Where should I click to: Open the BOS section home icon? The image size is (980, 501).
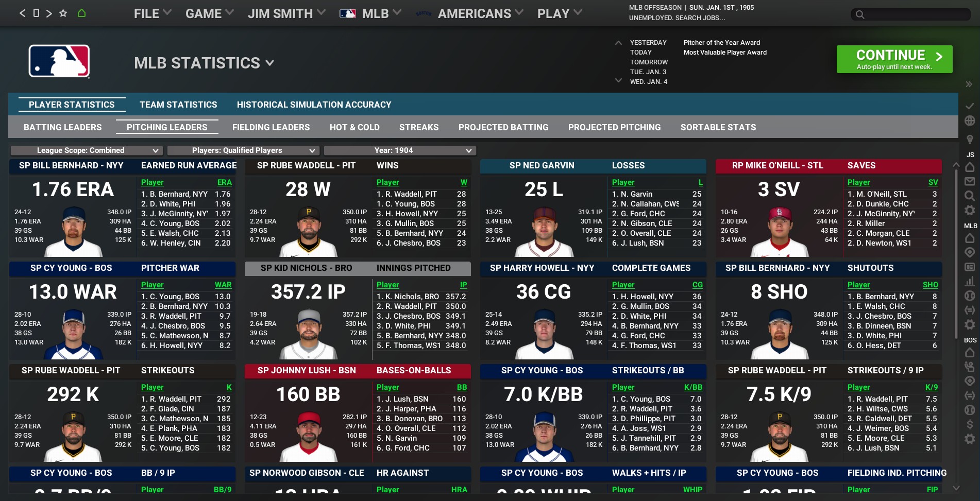(x=969, y=353)
